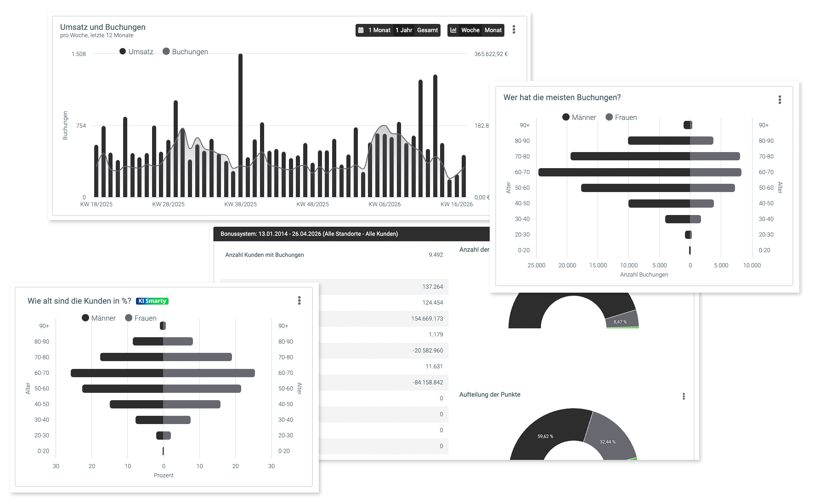Toggle Buchungen series in revenue chart legend

pos(186,51)
